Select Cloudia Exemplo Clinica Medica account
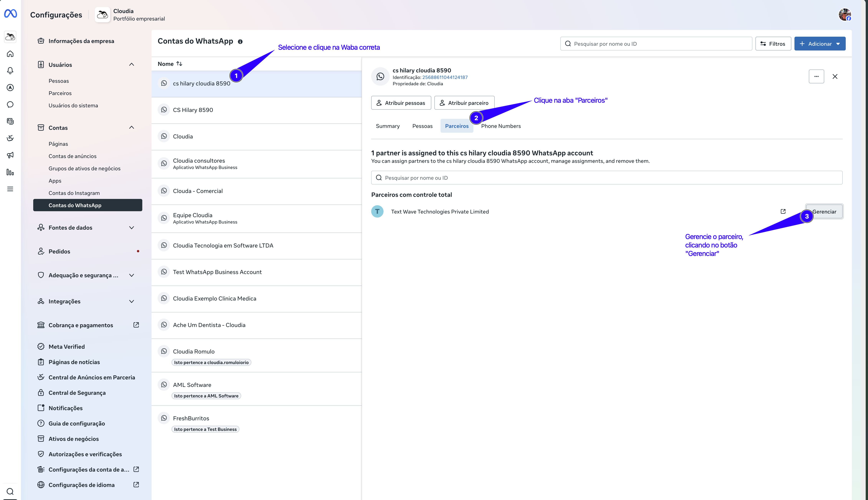The height and width of the screenshot is (500, 868). click(257, 299)
